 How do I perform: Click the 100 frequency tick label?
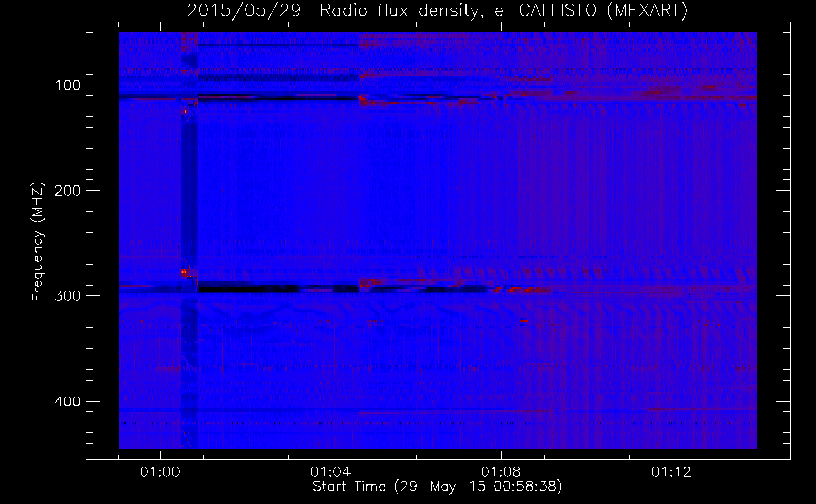click(x=68, y=85)
